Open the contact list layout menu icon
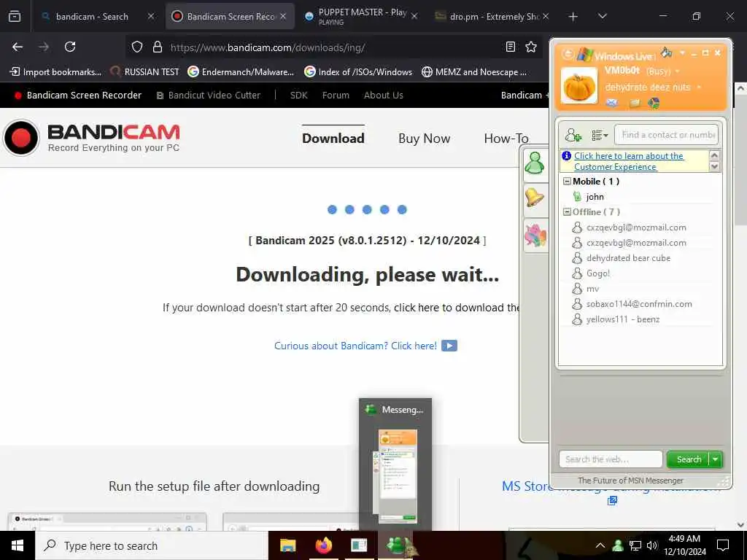This screenshot has width=747, height=560. [x=600, y=135]
